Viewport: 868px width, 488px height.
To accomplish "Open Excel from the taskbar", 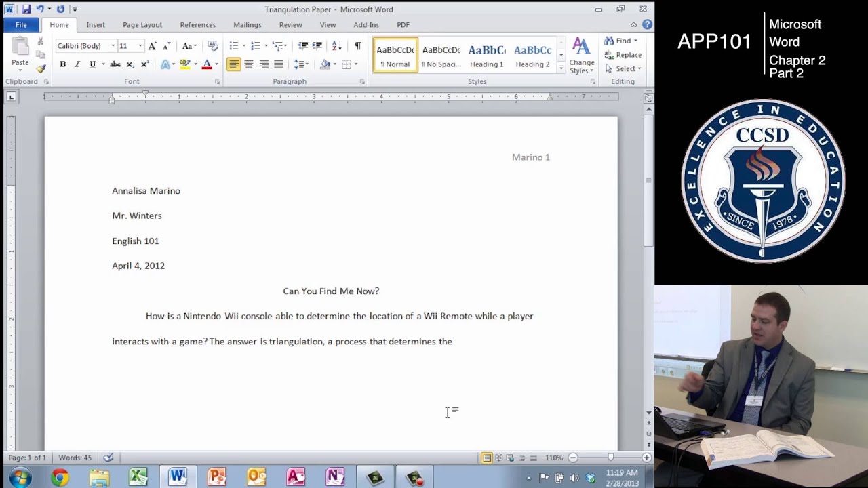I will [x=138, y=478].
